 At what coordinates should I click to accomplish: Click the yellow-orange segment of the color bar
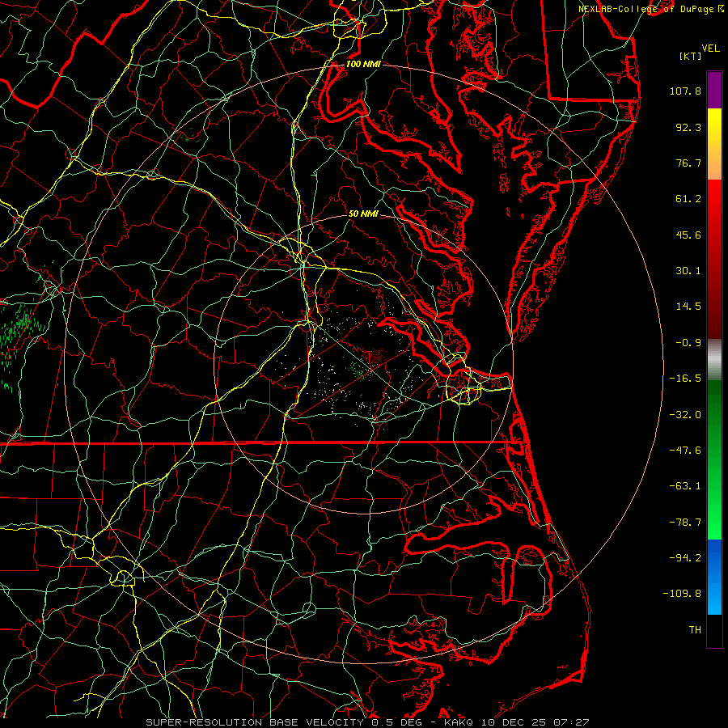coord(714,144)
